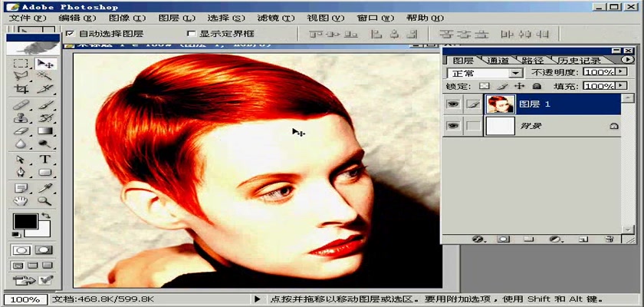Select the Type tool
The image size is (644, 307).
click(x=44, y=160)
